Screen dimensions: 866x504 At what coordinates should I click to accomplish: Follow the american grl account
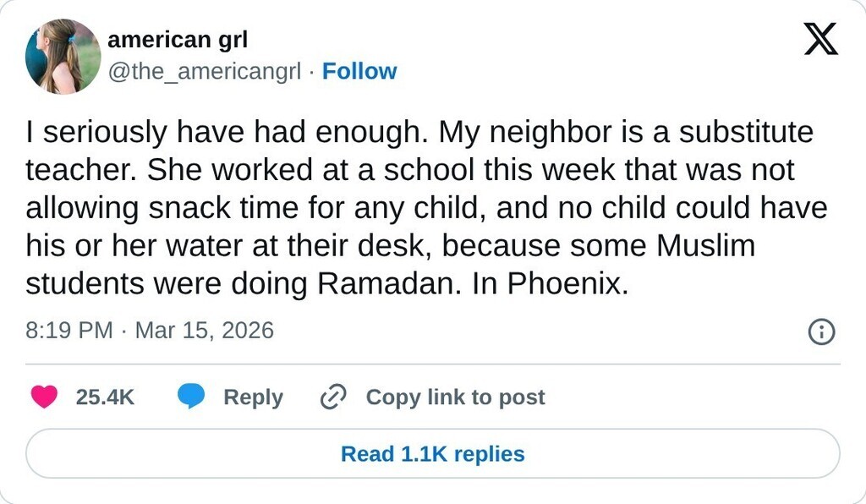click(359, 72)
